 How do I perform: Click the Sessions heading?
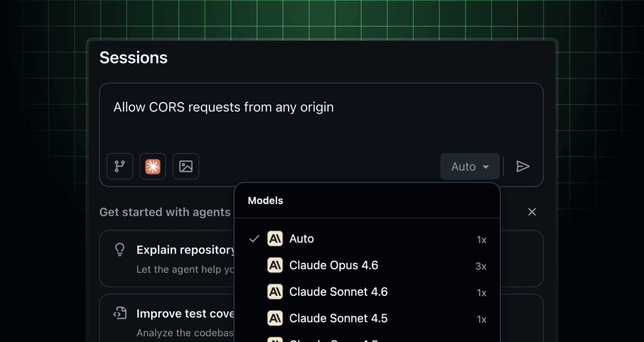pos(133,57)
